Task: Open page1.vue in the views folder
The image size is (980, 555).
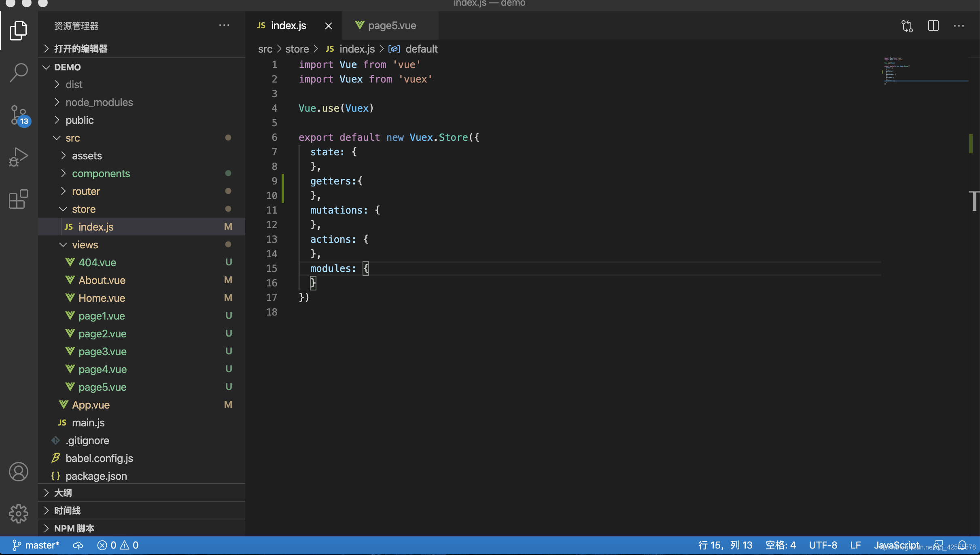Action: pos(102,315)
